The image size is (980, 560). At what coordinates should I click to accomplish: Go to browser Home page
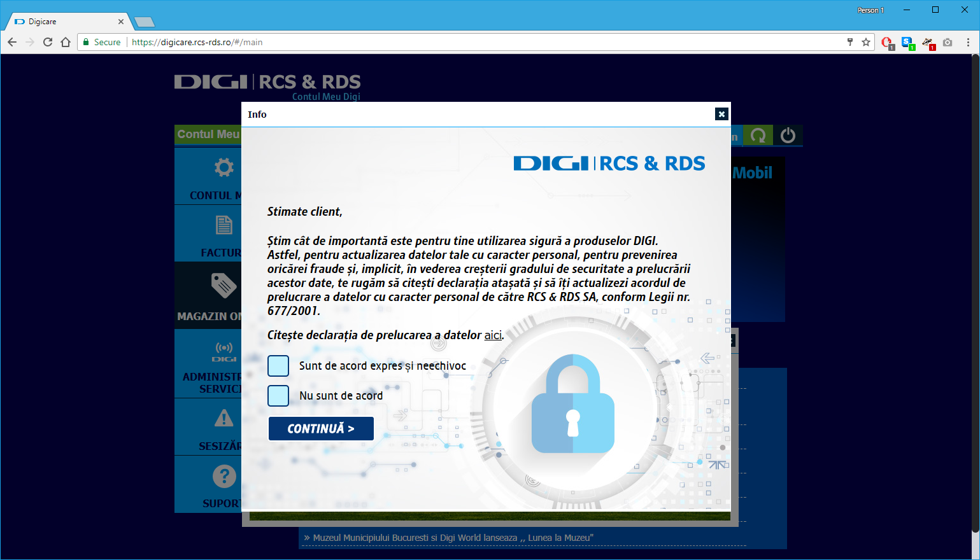[x=66, y=42]
